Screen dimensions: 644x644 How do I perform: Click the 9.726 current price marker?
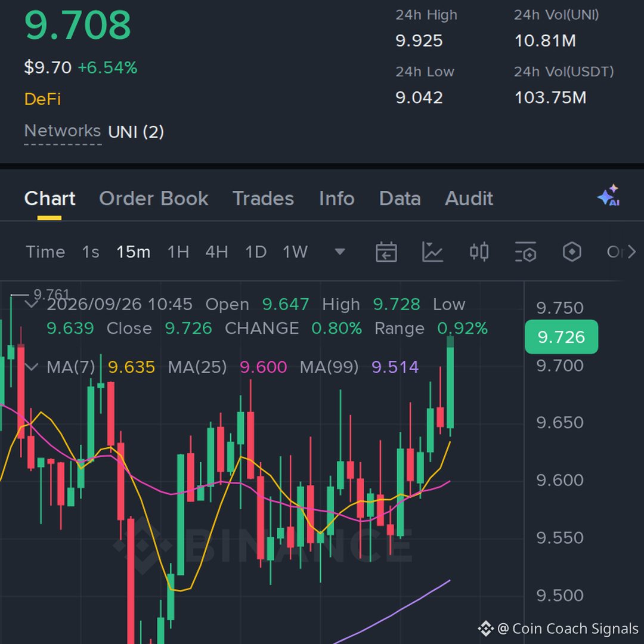click(x=562, y=337)
